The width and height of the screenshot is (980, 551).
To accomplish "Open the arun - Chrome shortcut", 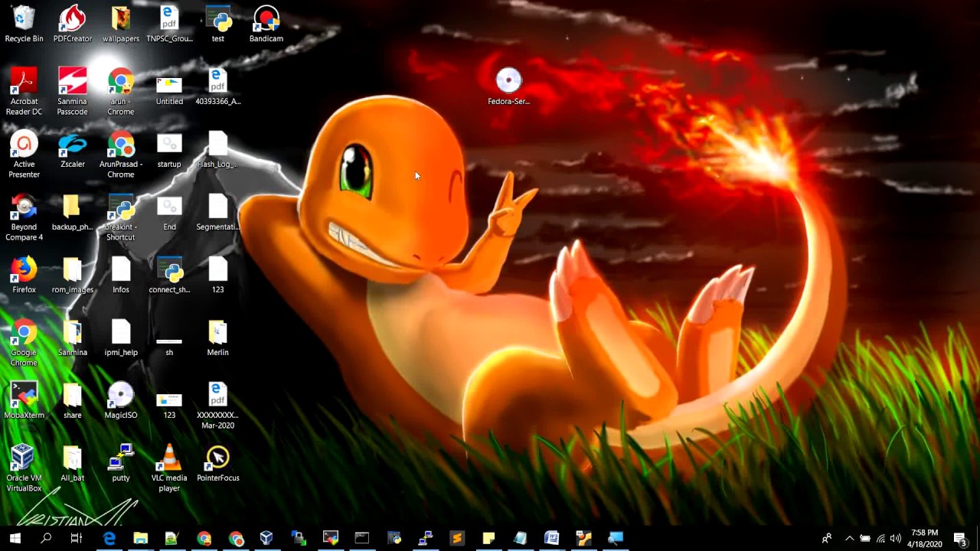I will (x=121, y=92).
